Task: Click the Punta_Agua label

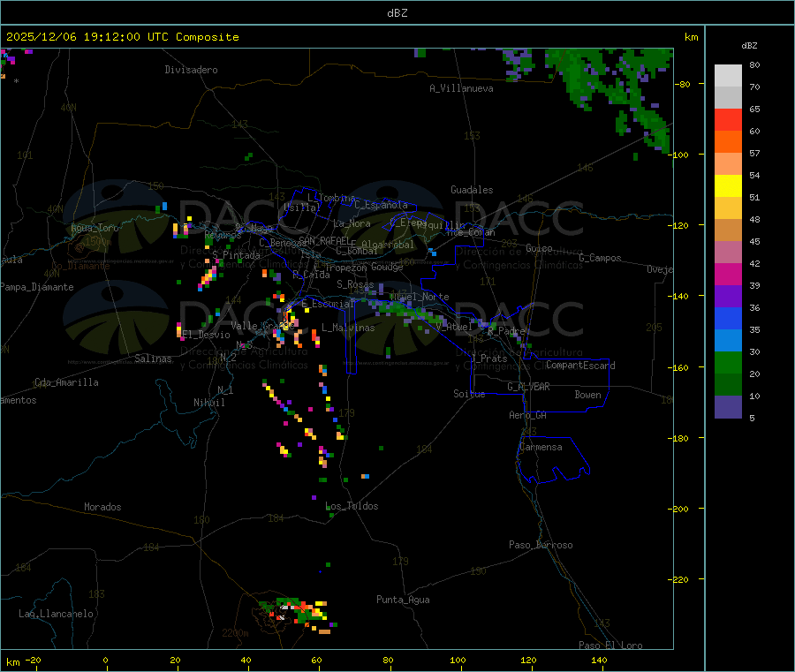Action: (x=403, y=600)
